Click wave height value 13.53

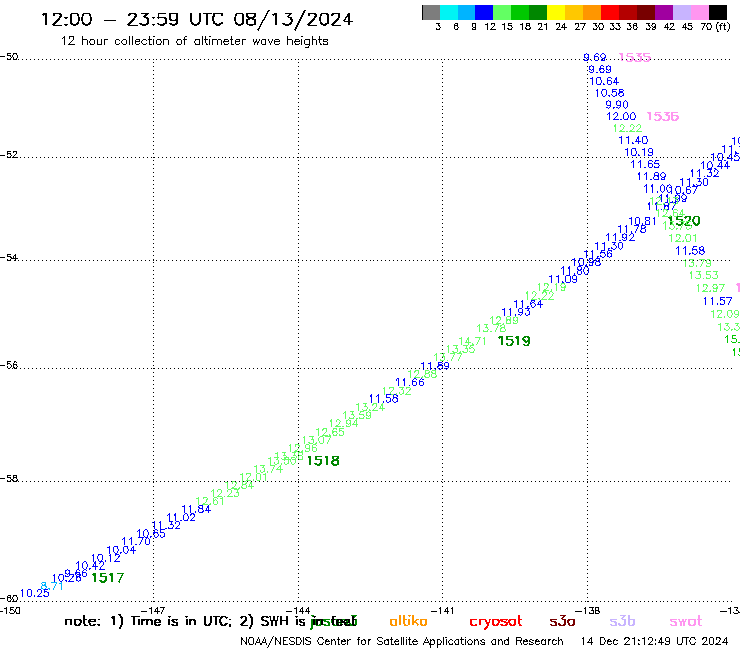(x=704, y=275)
